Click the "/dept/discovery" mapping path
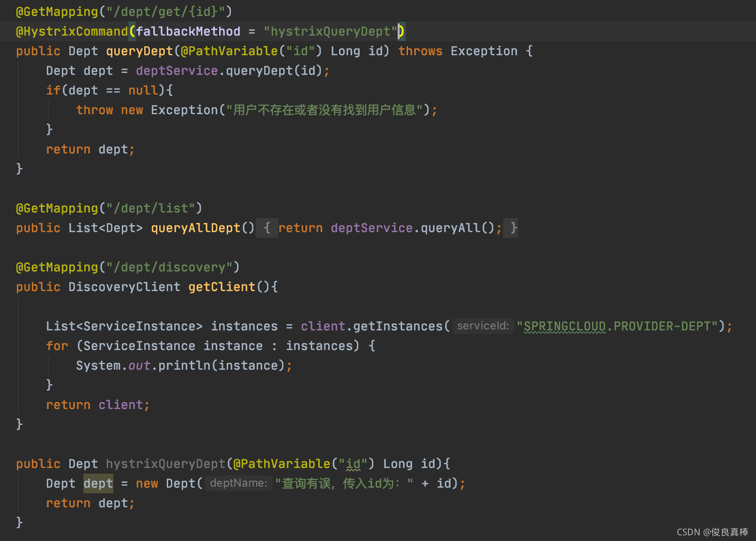This screenshot has width=756, height=541. pos(169,267)
